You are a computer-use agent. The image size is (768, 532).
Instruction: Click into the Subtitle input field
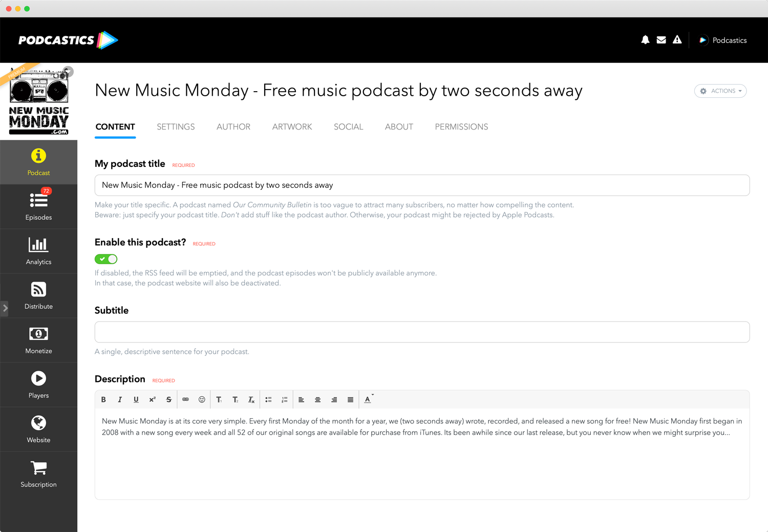[422, 332]
